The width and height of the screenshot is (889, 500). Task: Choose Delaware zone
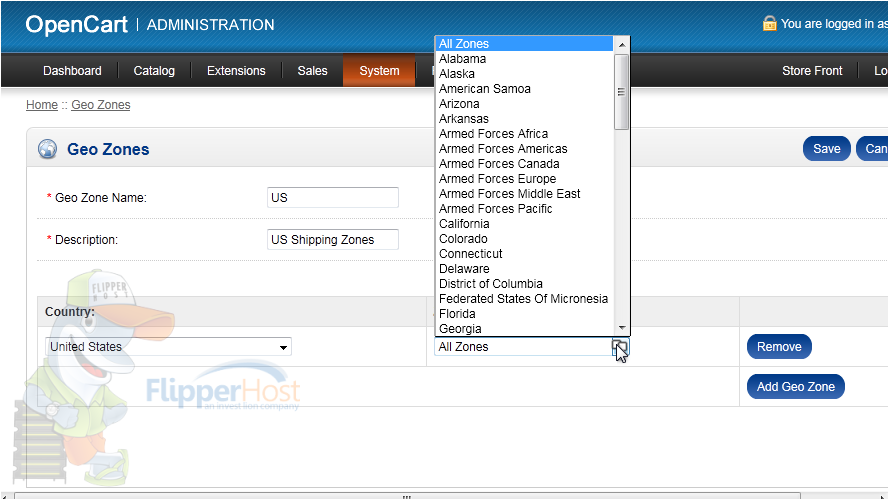(x=524, y=269)
